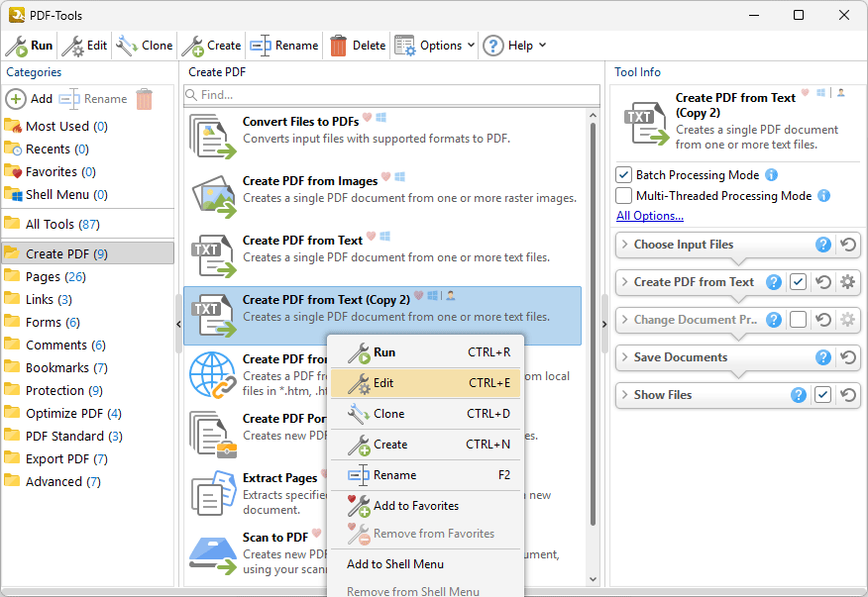Click help icon for Choose Input Files
This screenshot has height=597, width=868.
pyautogui.click(x=822, y=245)
